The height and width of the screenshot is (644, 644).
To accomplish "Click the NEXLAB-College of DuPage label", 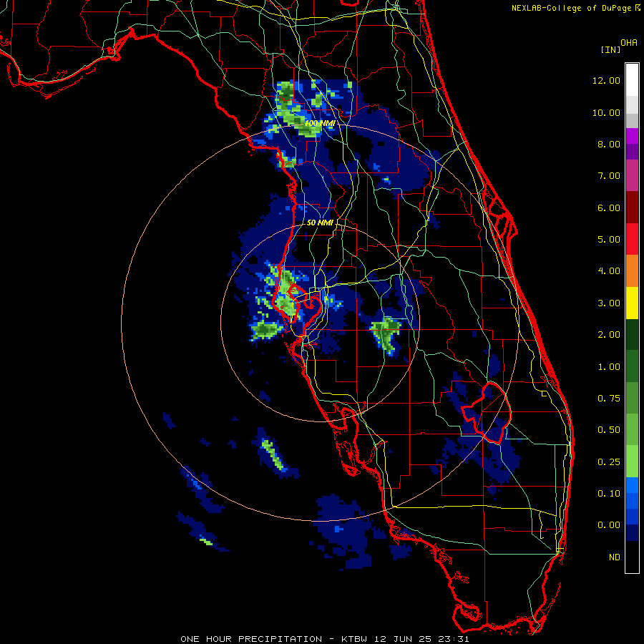I will [571, 8].
